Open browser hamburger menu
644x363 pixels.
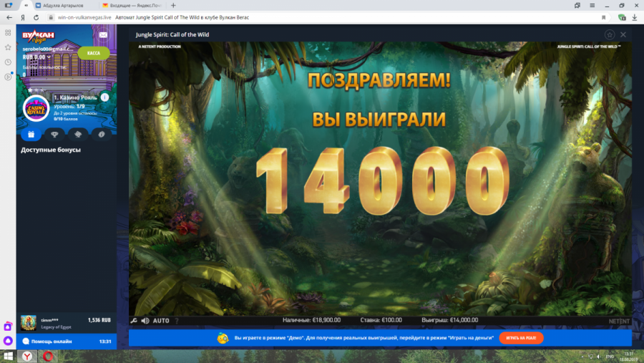click(x=592, y=5)
